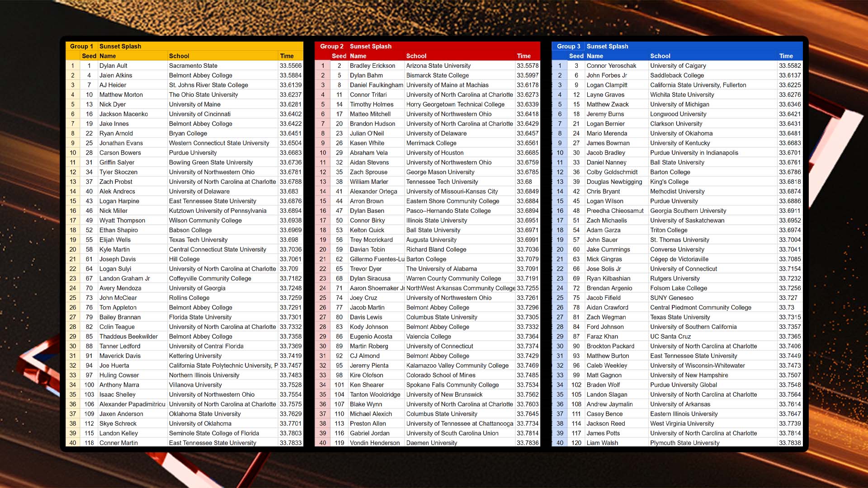Select time 33.5578 cell
This screenshot has height=488, width=868.
[527, 66]
